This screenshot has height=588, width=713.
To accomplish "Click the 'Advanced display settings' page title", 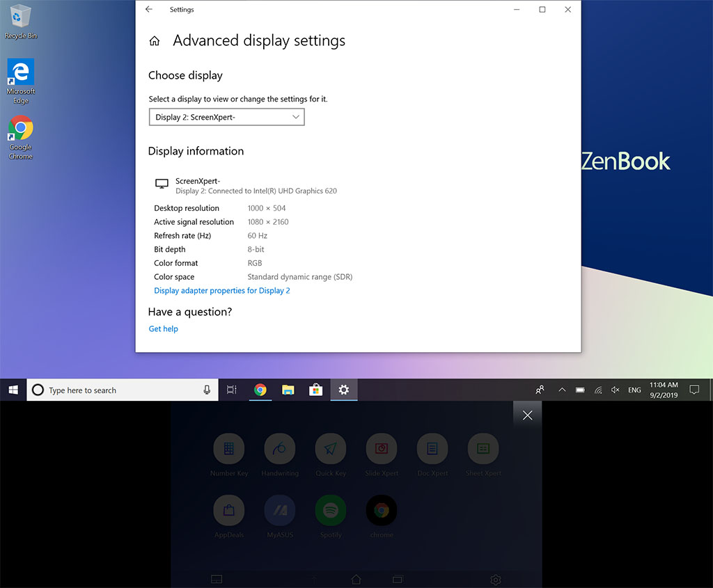I will [x=259, y=41].
